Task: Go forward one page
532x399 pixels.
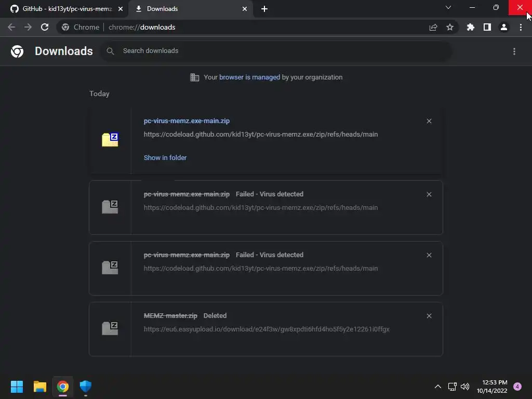Action: tap(28, 27)
